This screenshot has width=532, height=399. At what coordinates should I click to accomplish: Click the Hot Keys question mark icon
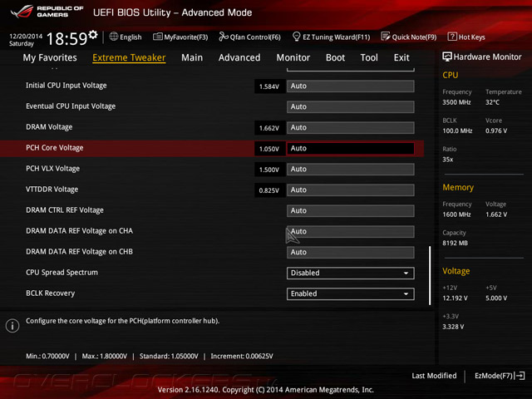click(x=452, y=37)
